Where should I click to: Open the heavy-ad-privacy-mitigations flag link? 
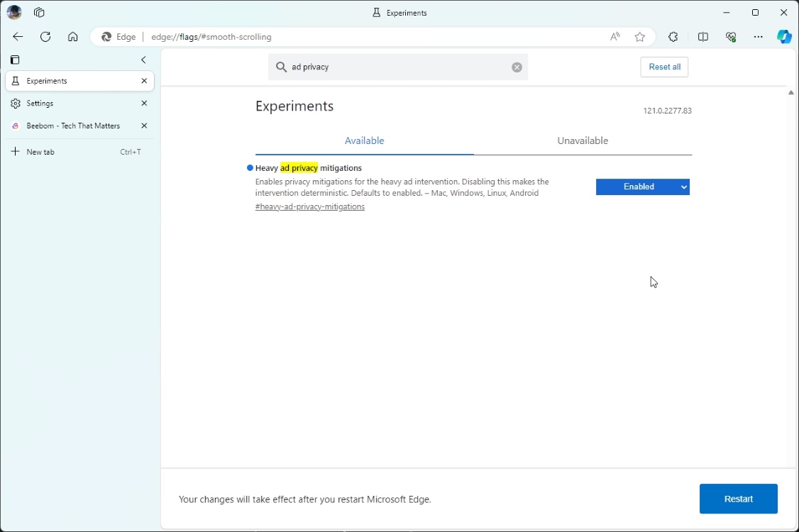310,206
